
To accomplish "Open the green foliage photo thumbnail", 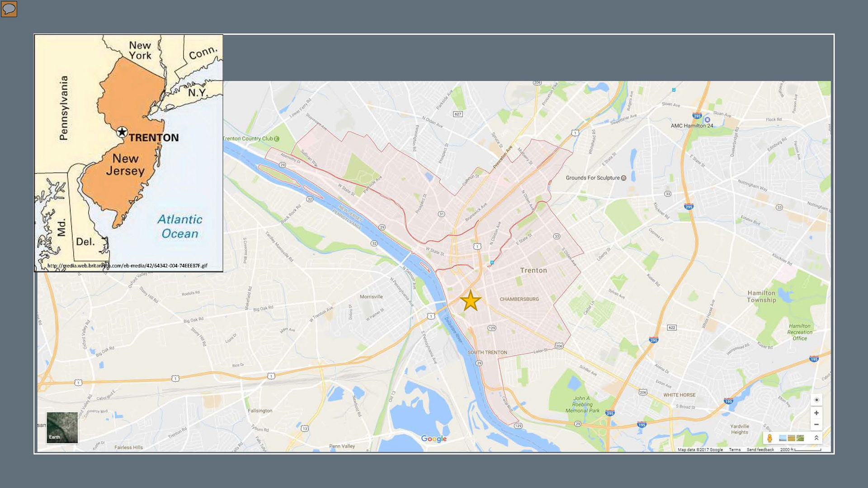I will [x=800, y=438].
